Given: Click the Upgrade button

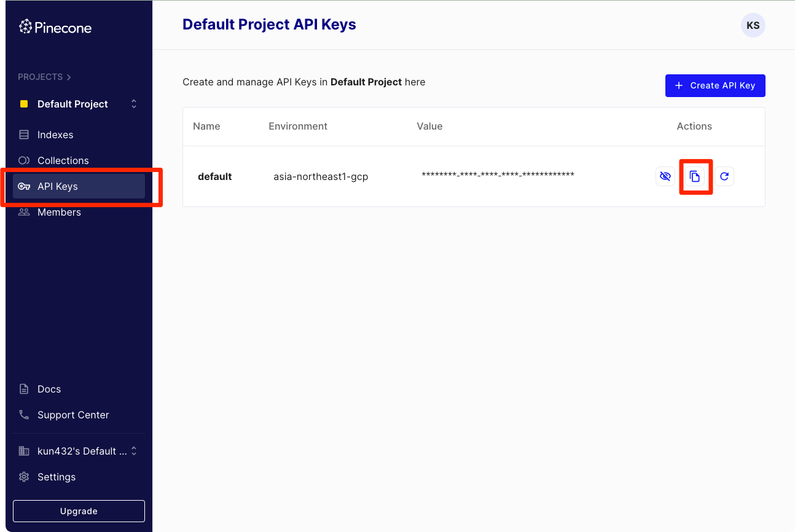Looking at the screenshot, I should click(79, 511).
